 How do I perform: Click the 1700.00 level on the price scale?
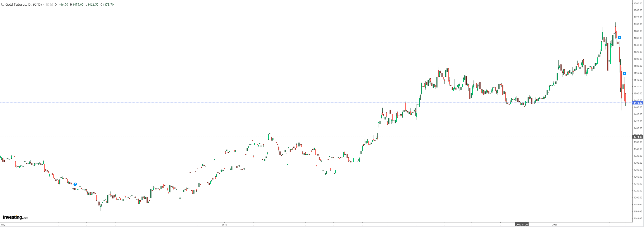pos(638,24)
